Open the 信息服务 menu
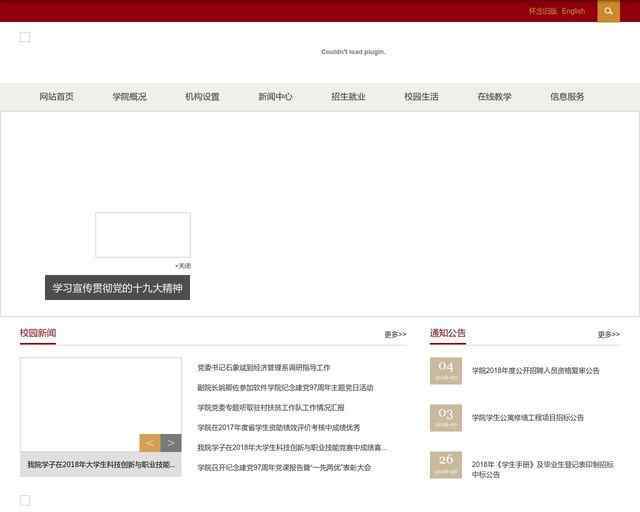Screen dimensions: 640x512 click(567, 97)
